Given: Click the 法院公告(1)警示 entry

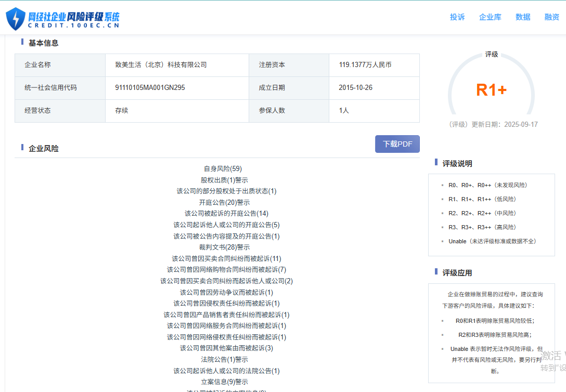Looking at the screenshot, I should (224, 360).
